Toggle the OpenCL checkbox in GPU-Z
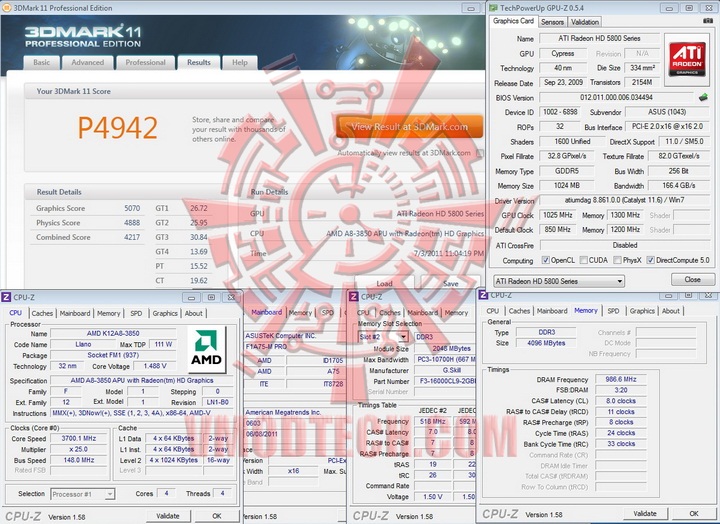 (546, 260)
